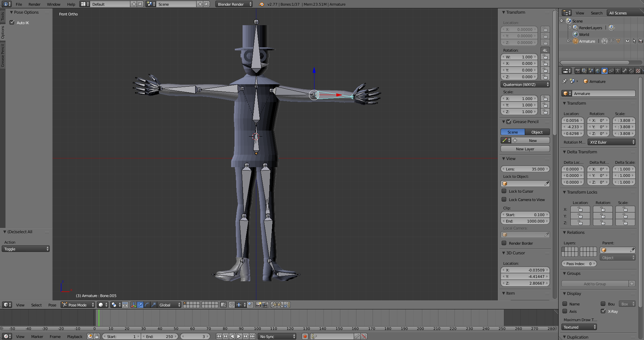Open the Bone properties tab icon
This screenshot has width=644, height=340.
point(625,71)
